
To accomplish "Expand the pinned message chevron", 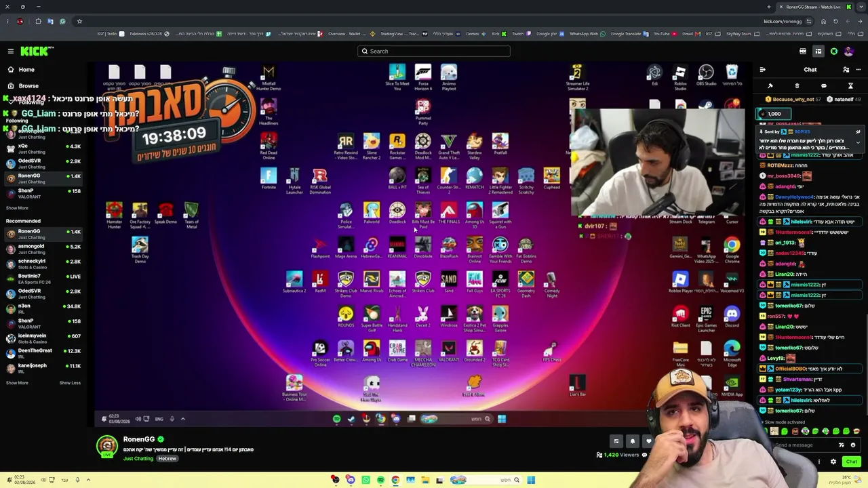I will [858, 143].
